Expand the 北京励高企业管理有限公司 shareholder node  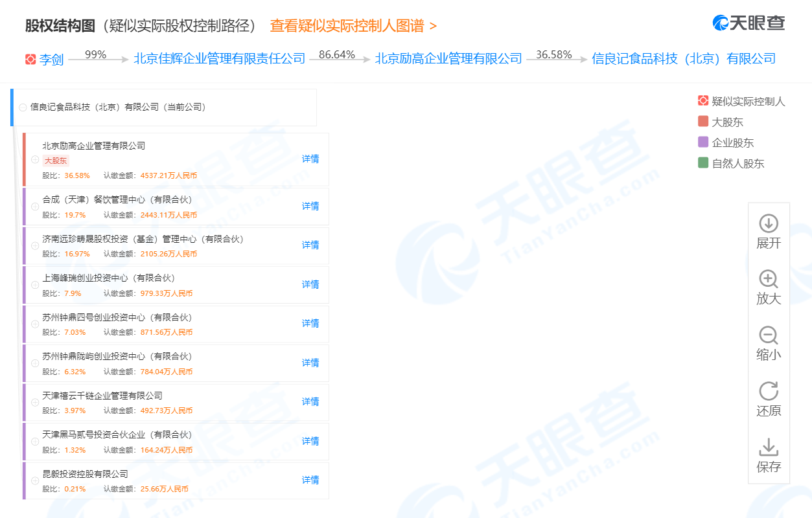[x=35, y=160]
